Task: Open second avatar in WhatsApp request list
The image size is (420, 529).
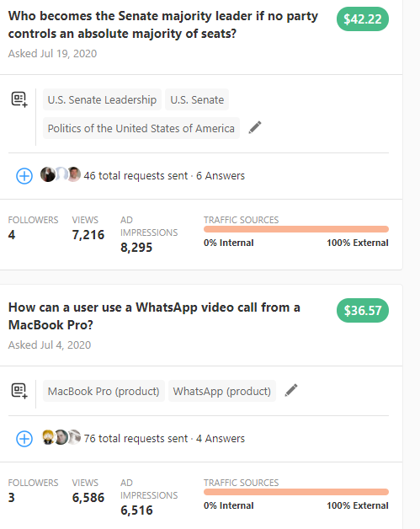Action: (61, 437)
